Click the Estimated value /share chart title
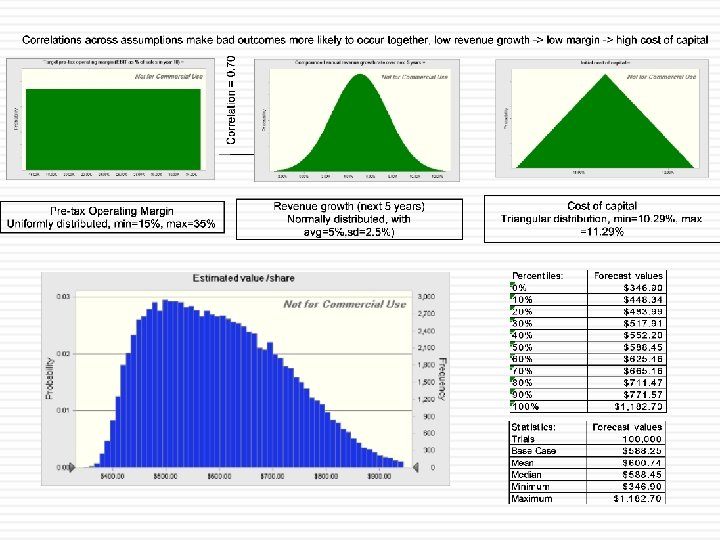 pos(243,278)
